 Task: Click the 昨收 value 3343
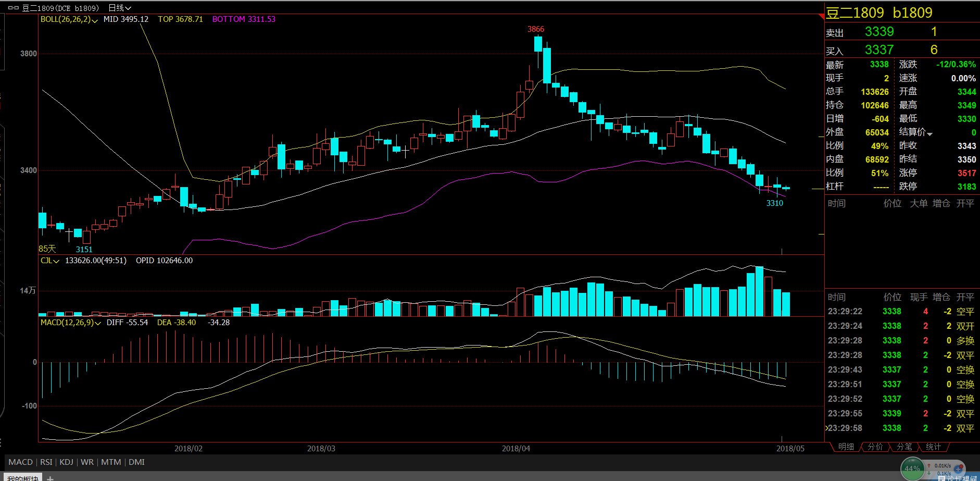(x=967, y=146)
